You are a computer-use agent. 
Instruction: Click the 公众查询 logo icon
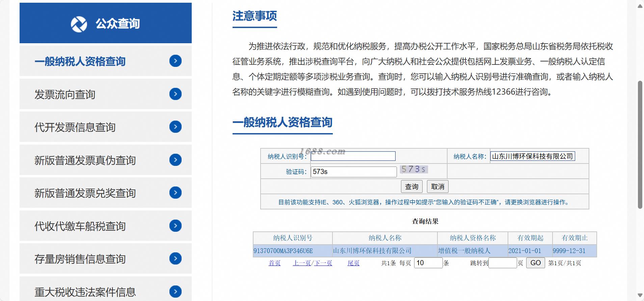[x=79, y=24]
